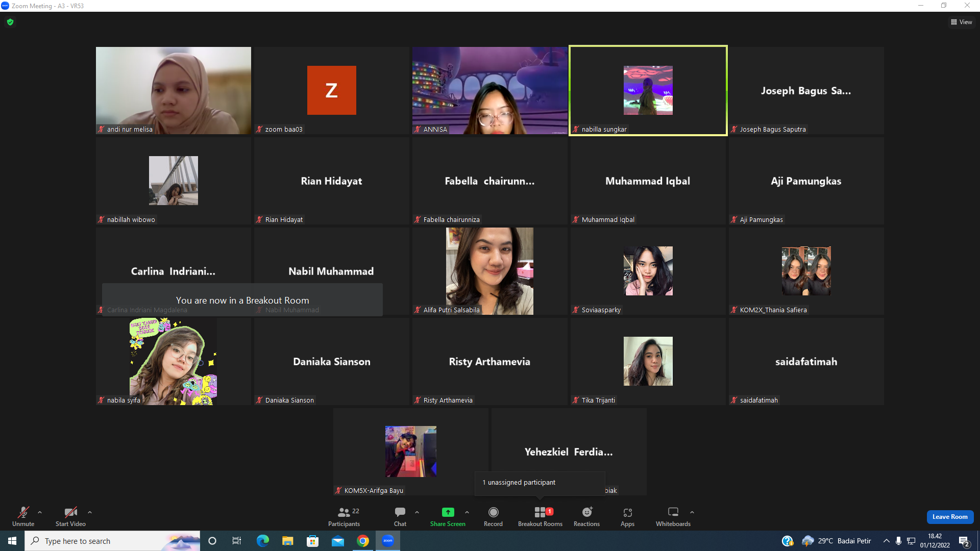980x551 pixels.
Task: Select saidafatimah participant tile
Action: (x=806, y=361)
